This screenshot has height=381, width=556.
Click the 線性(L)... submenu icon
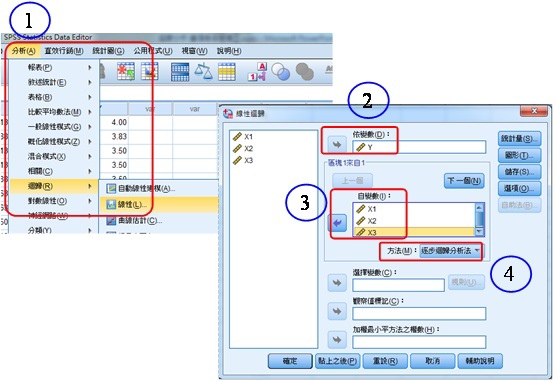click(111, 204)
